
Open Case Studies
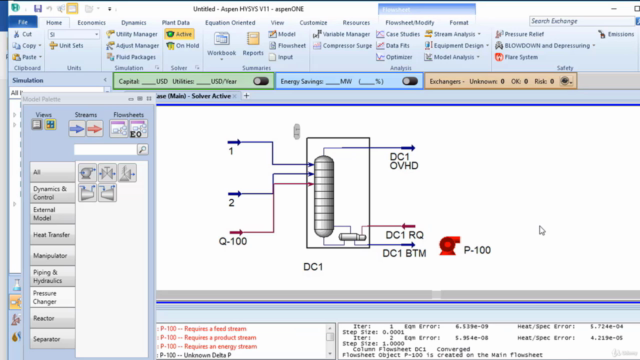(398, 34)
